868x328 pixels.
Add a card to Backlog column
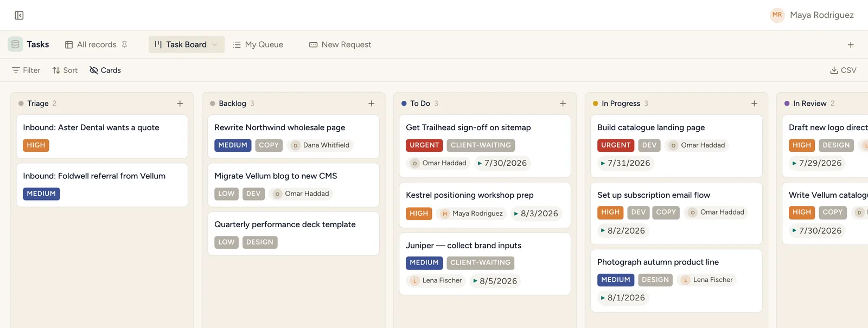coord(372,104)
